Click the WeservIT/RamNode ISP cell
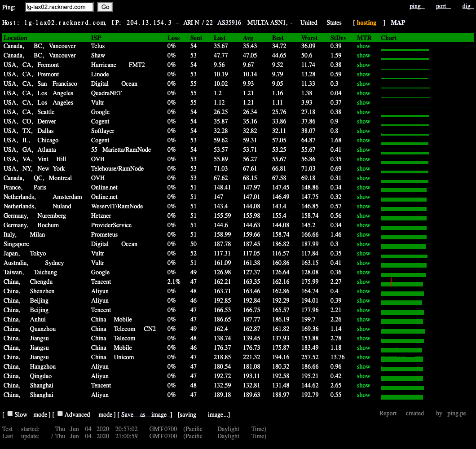The image size is (476, 449). (x=117, y=206)
